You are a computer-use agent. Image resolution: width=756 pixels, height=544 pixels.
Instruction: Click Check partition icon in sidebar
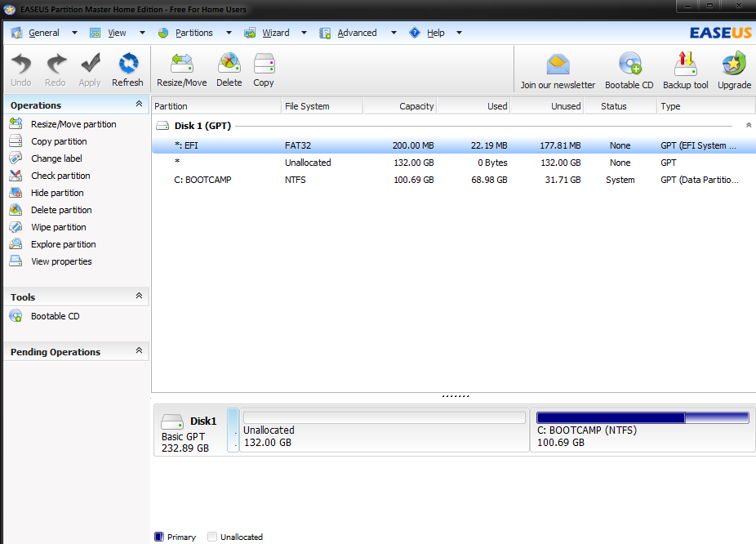pos(16,176)
